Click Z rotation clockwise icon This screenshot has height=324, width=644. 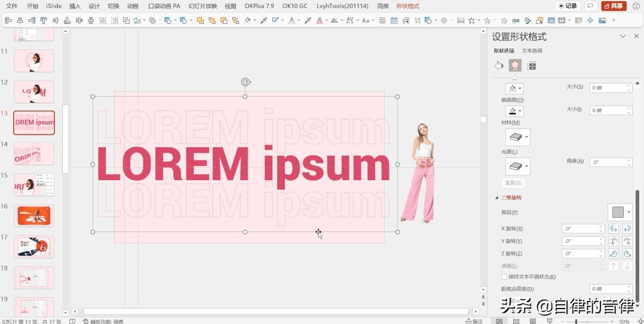614,254
